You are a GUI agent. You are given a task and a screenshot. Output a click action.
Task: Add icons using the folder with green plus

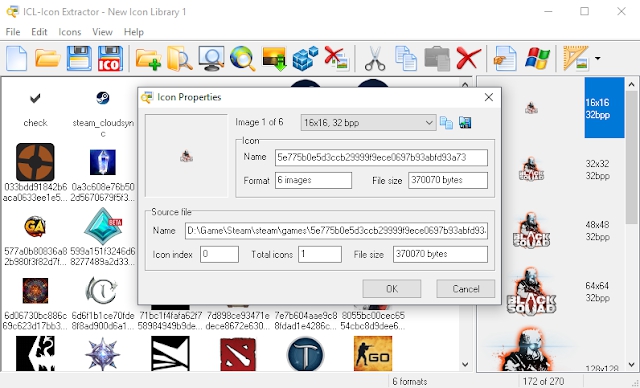pos(148,60)
